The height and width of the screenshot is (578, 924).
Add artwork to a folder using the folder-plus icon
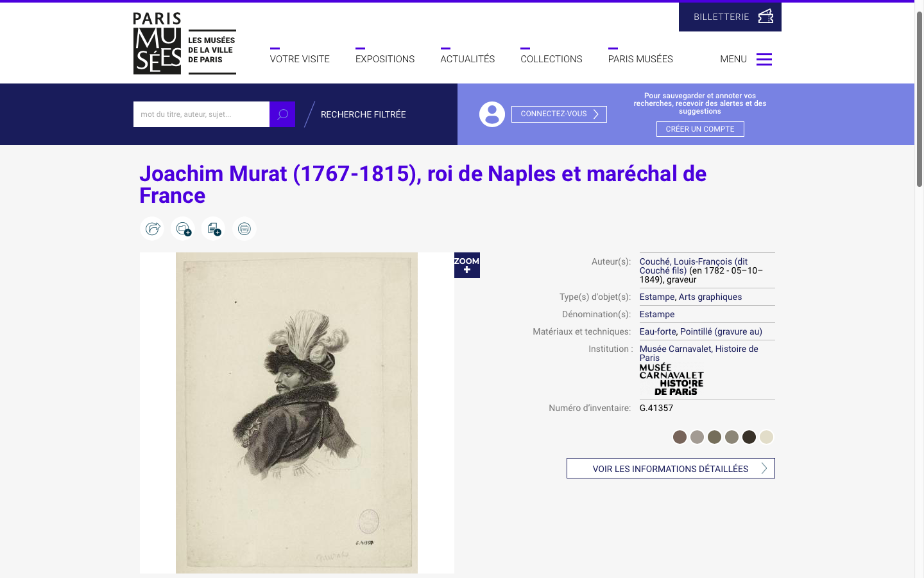[183, 229]
